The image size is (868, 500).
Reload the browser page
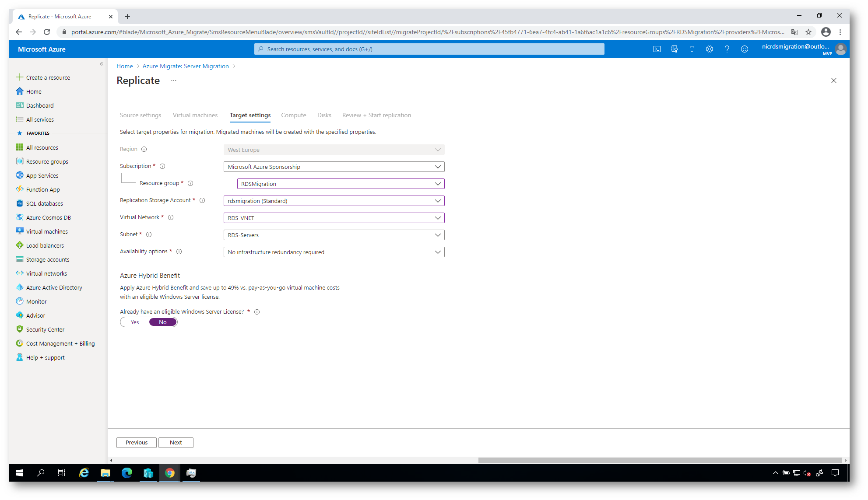point(47,32)
